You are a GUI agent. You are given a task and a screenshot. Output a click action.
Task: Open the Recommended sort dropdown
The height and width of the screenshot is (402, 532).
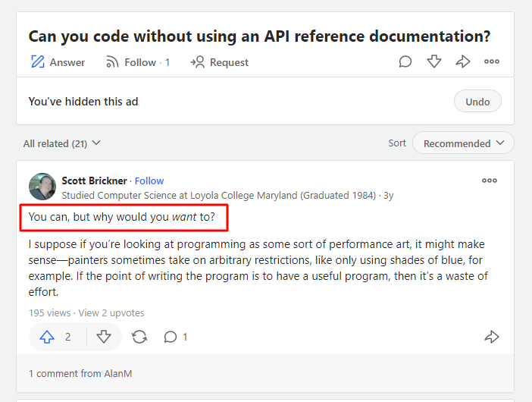point(463,143)
